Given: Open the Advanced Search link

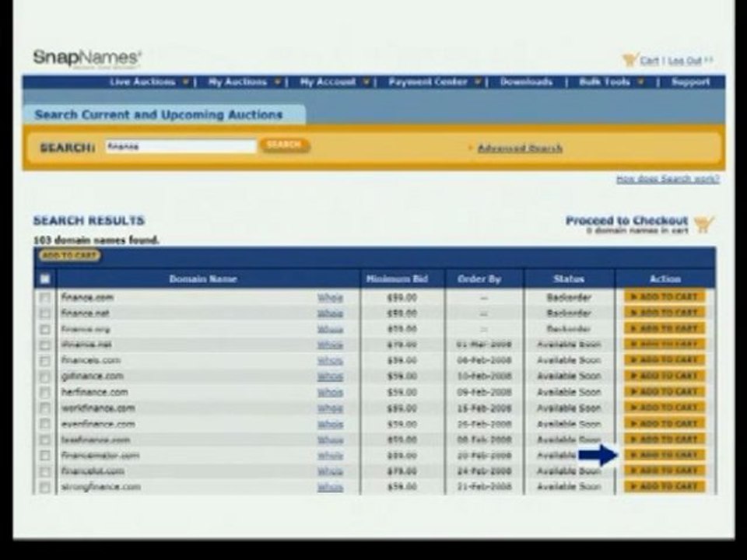Looking at the screenshot, I should coord(520,148).
